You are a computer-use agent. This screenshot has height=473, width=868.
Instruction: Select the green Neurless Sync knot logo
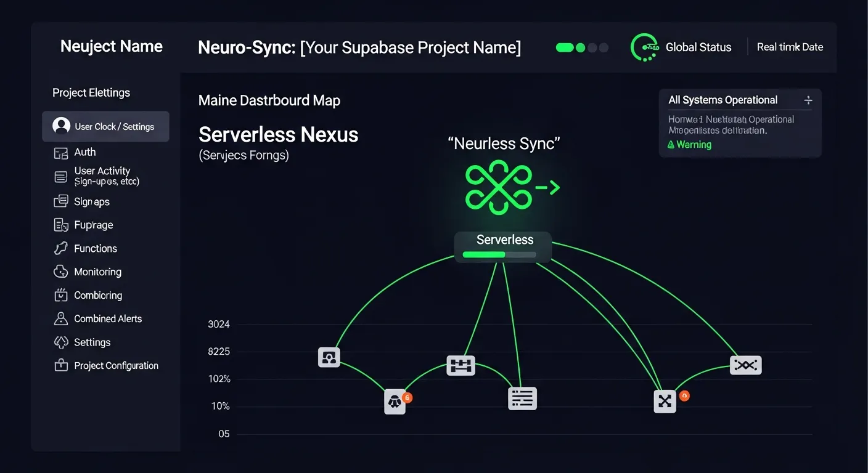pos(499,187)
